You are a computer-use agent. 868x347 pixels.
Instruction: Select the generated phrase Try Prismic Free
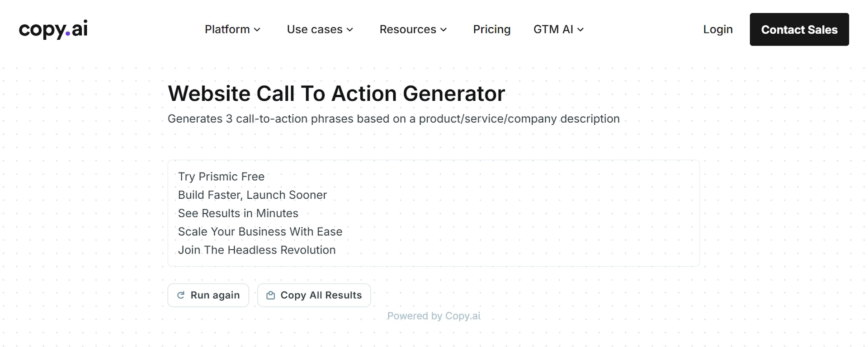221,177
